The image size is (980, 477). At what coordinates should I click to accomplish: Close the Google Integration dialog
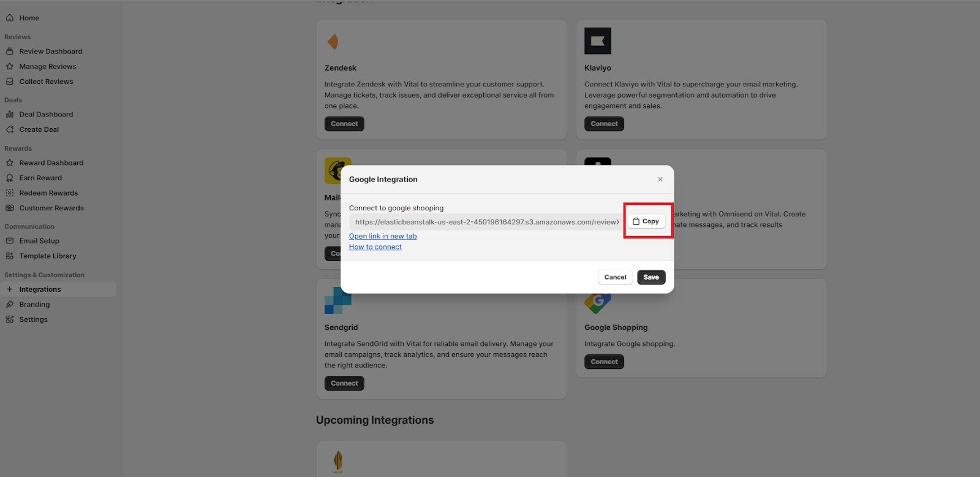660,180
